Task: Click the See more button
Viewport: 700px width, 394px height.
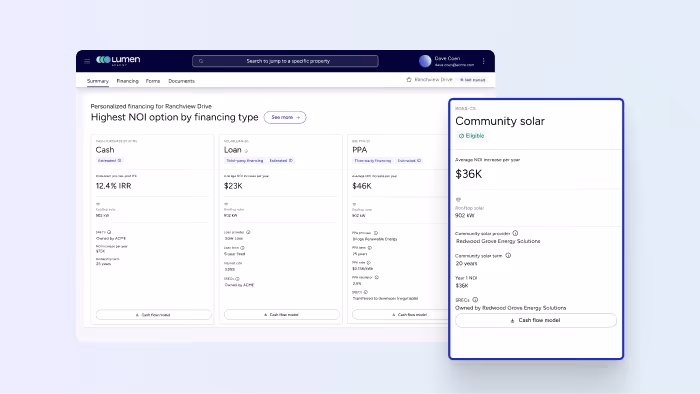Action: 285,117
